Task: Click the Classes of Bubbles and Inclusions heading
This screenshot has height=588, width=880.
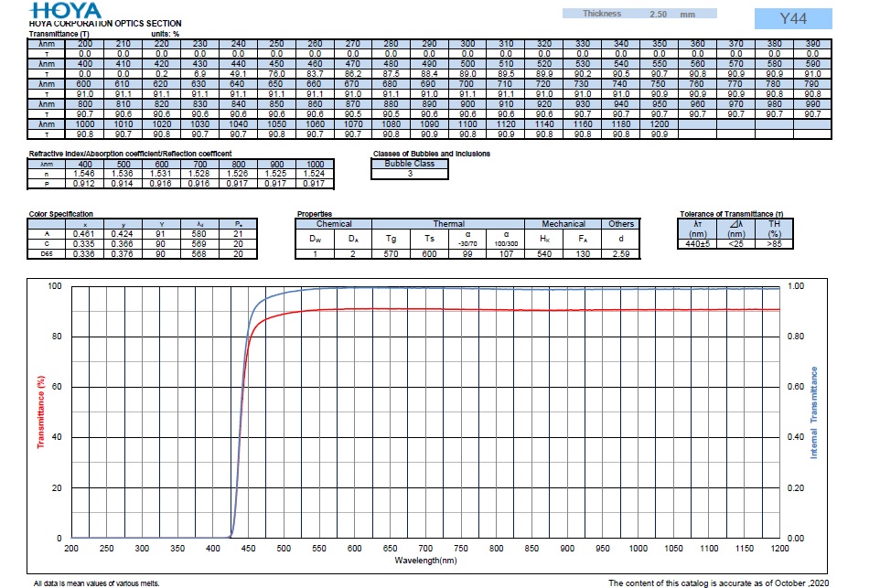Action: 431,153
